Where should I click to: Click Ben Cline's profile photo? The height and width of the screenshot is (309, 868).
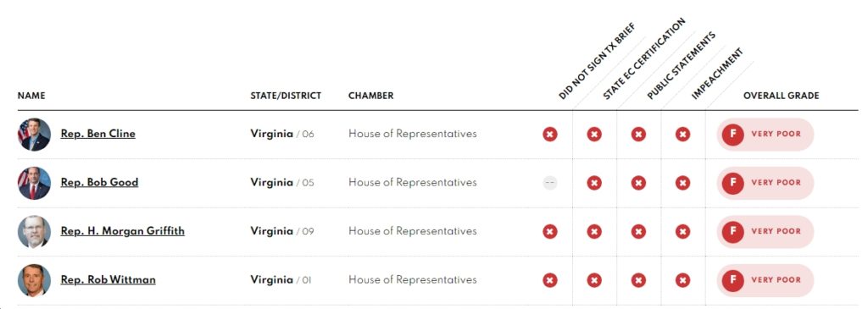tap(34, 135)
